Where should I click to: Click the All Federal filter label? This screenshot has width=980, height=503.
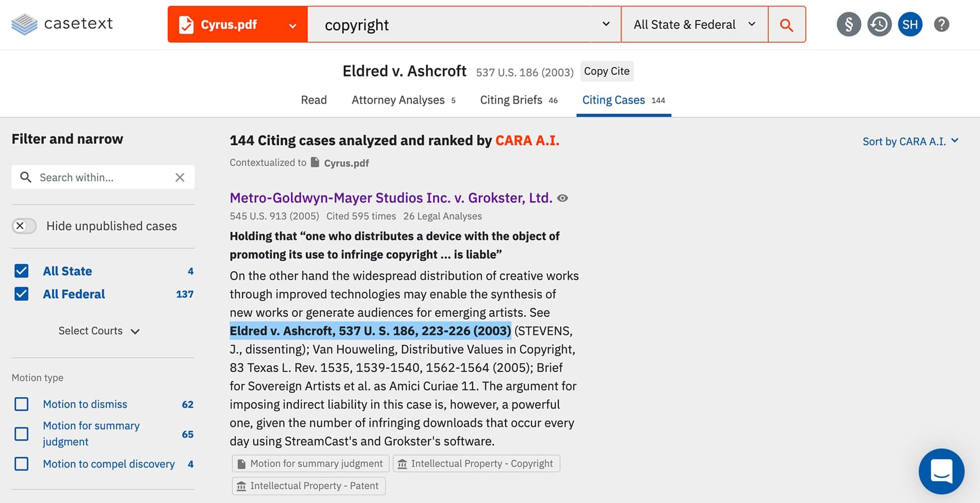[74, 294]
